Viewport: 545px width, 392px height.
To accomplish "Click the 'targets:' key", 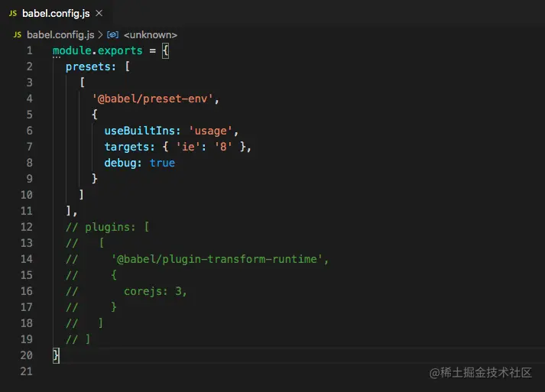I will [x=129, y=147].
